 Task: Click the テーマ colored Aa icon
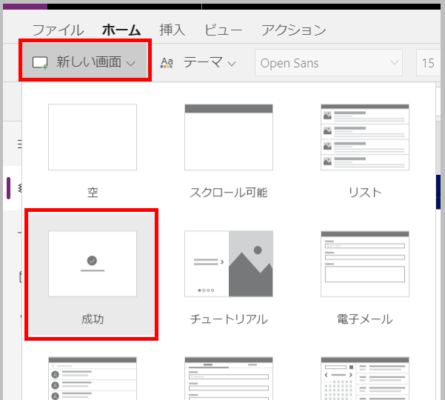pyautogui.click(x=167, y=63)
